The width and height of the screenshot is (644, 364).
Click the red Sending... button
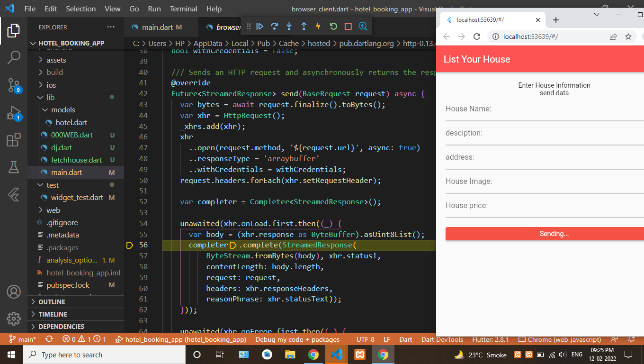point(545,234)
